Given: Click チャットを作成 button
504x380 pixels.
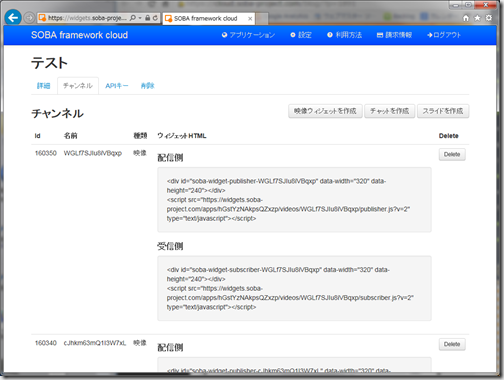Looking at the screenshot, I should (x=389, y=111).
